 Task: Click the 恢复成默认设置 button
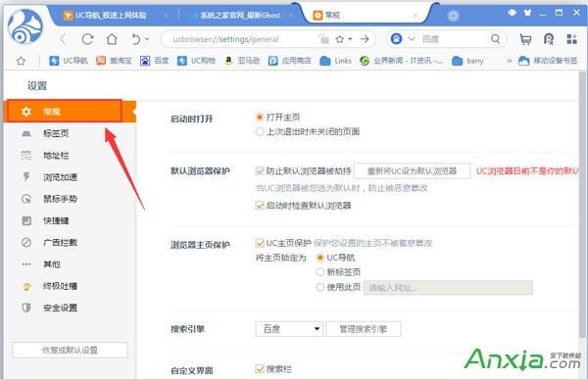(70, 350)
